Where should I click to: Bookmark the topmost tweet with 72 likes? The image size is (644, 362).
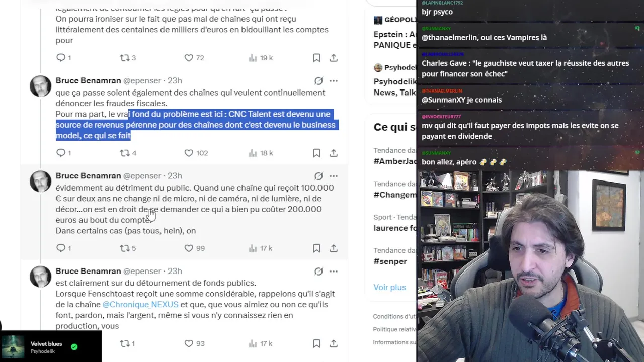[x=316, y=58]
